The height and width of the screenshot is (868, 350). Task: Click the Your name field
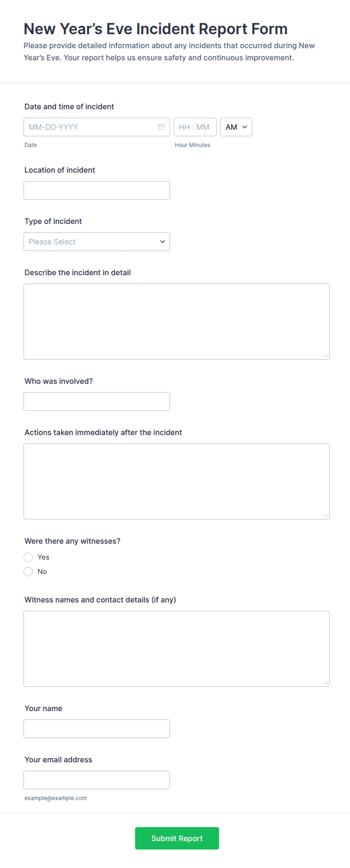pyautogui.click(x=97, y=729)
